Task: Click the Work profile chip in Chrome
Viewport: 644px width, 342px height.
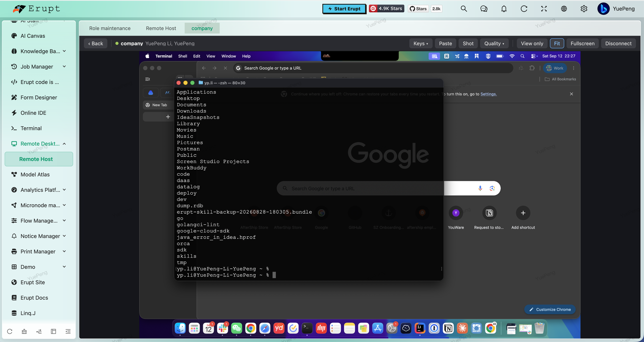Action: (554, 68)
